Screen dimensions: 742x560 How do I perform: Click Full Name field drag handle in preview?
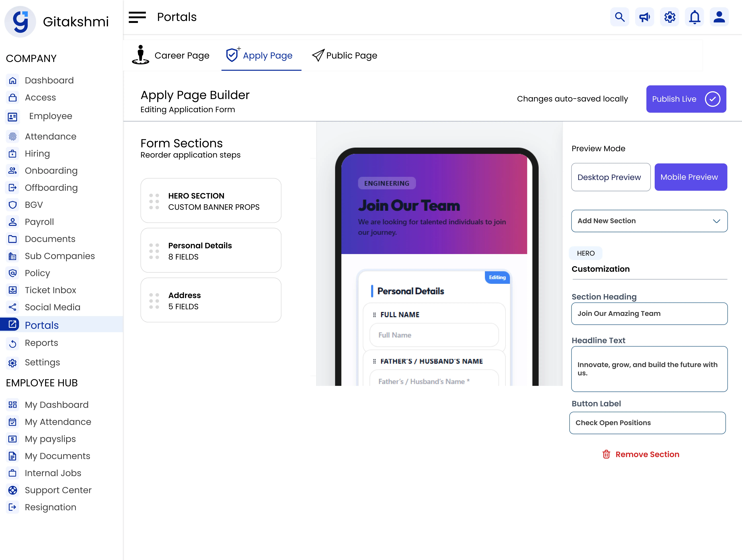pos(374,315)
